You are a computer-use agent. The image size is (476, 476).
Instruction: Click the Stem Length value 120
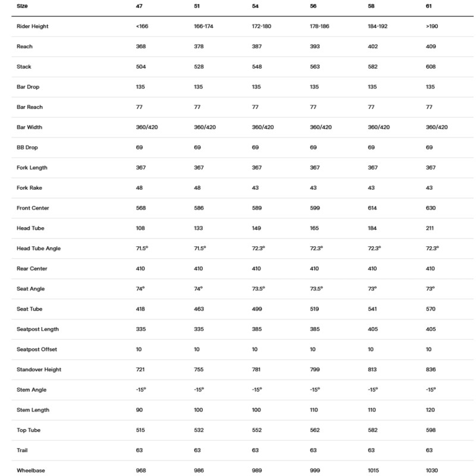pos(431,410)
